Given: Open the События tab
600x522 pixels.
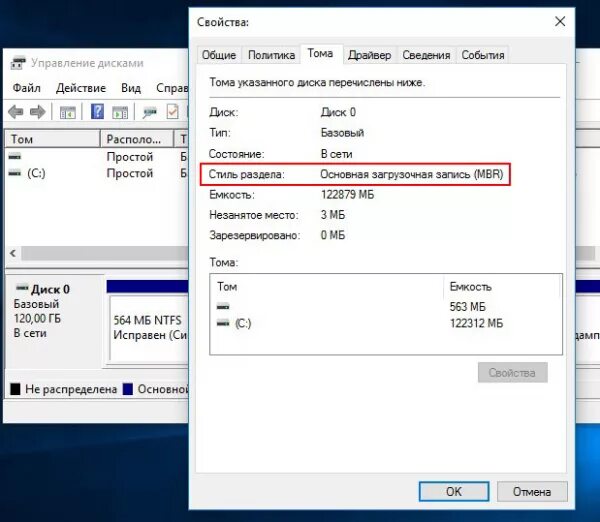Looking at the screenshot, I should [x=483, y=55].
